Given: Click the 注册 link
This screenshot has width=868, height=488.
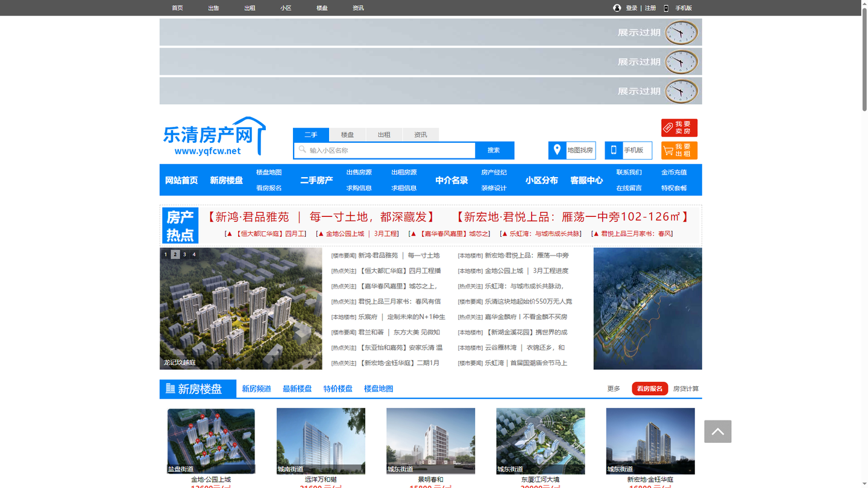Looking at the screenshot, I should coord(650,8).
